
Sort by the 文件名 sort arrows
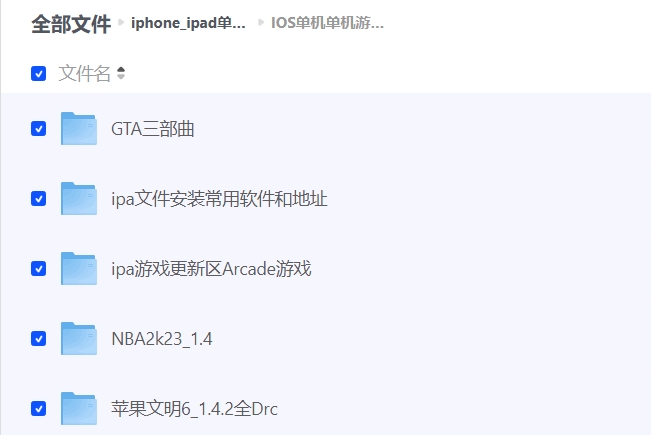coord(121,73)
